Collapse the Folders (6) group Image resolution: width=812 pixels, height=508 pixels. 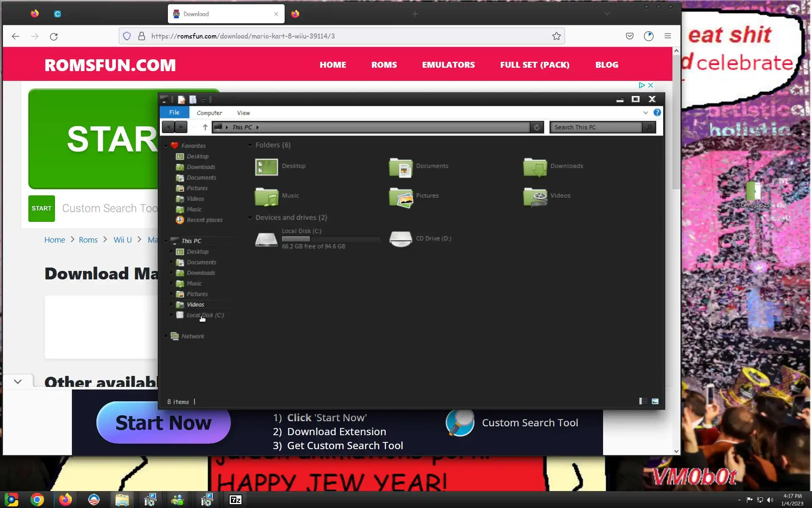click(250, 145)
